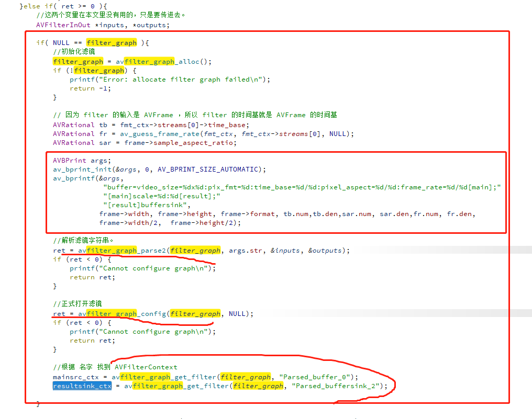The image size is (532, 419).
Task: Click the "Parsed_buffersink_2" string literal
Action: (x=340, y=386)
